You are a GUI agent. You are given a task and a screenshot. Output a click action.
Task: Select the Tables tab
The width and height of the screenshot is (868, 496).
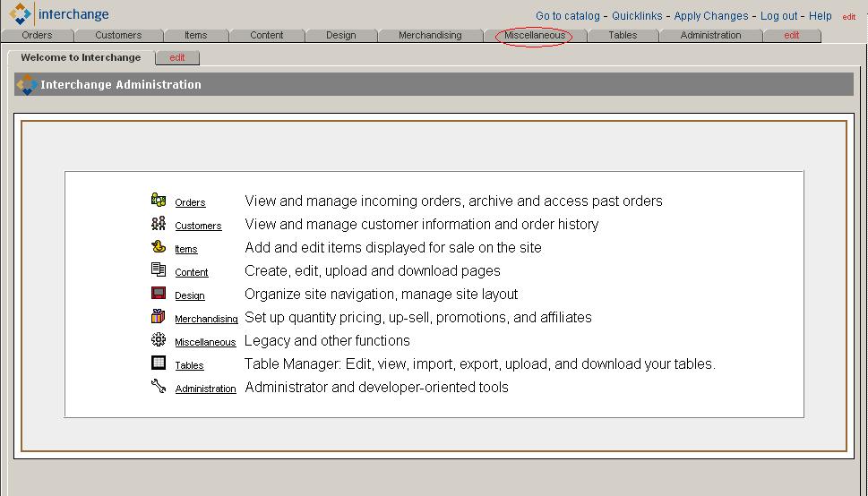click(x=623, y=36)
